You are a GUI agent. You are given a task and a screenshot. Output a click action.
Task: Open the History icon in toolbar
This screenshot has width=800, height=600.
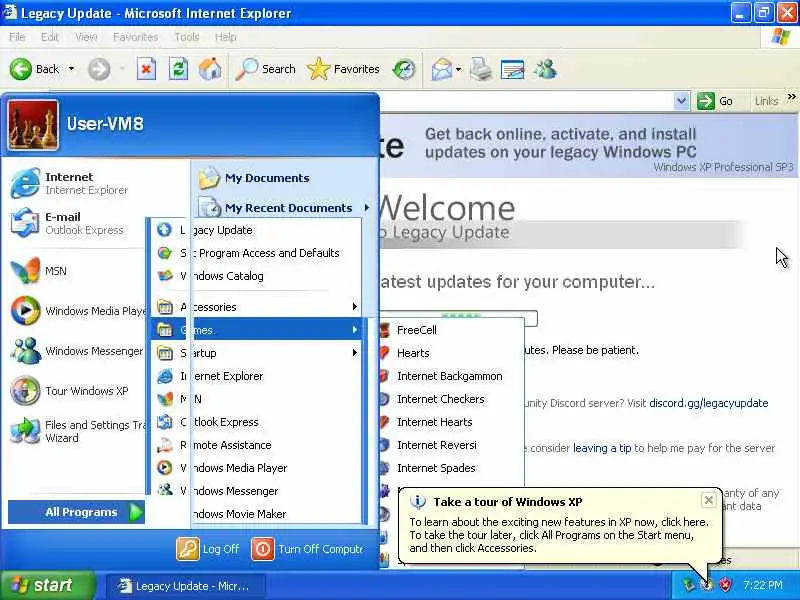coord(404,69)
